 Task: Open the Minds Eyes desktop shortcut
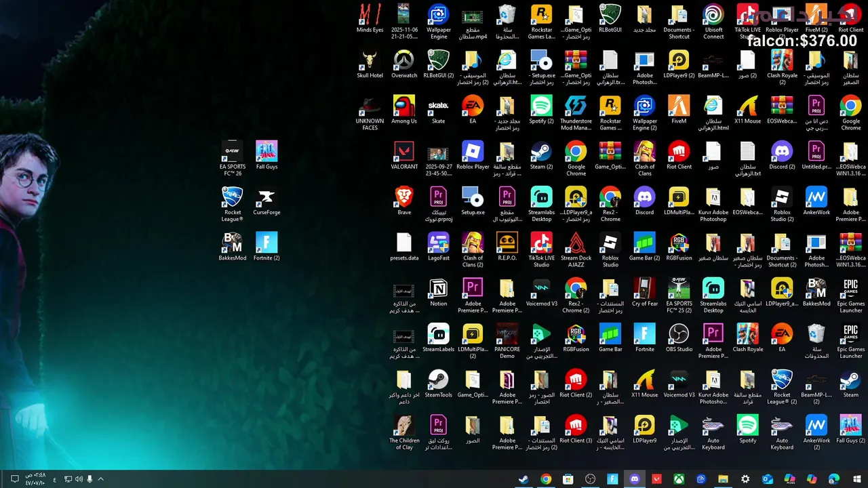coord(370,19)
